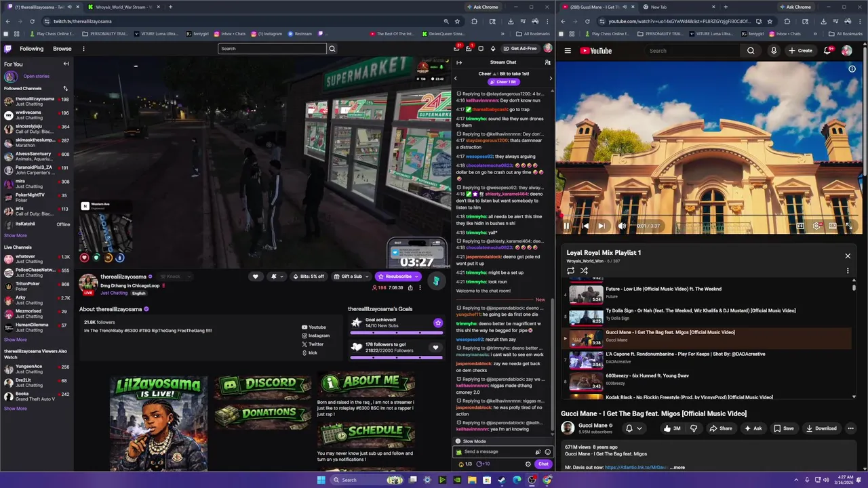Click Download button under YouTube video
Screen dimensions: 868x488
click(821, 428)
